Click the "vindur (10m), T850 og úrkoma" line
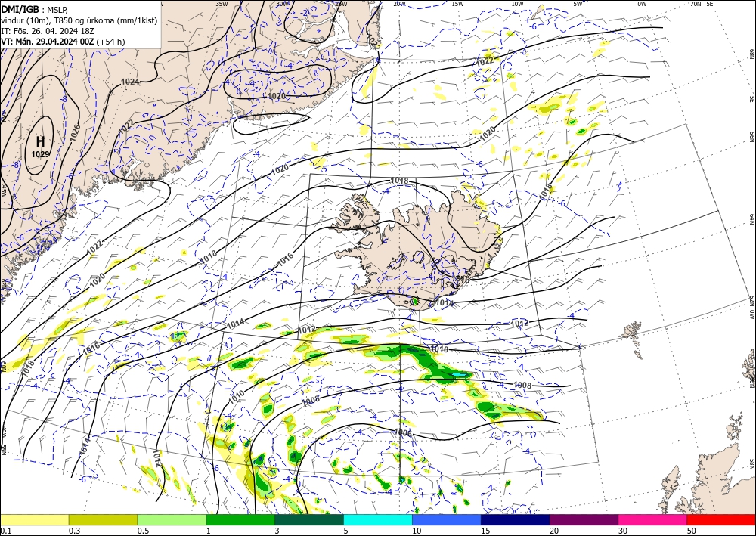This screenshot has width=756, height=536. point(79,20)
